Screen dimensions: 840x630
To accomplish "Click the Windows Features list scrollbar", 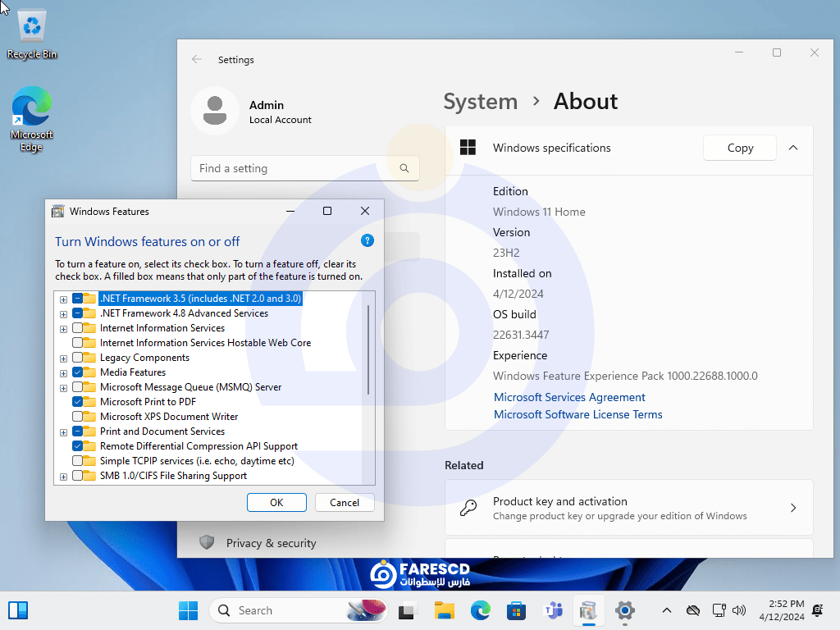I will point(368,349).
